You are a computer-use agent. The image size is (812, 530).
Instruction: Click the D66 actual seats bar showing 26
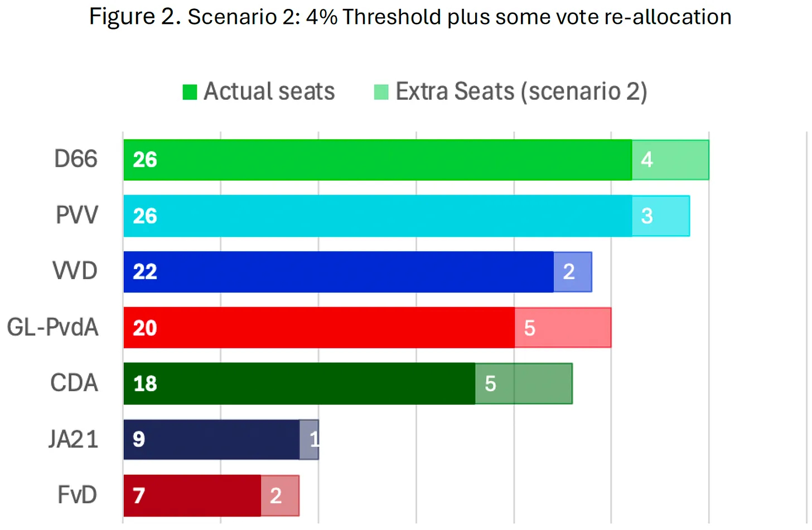pos(377,160)
